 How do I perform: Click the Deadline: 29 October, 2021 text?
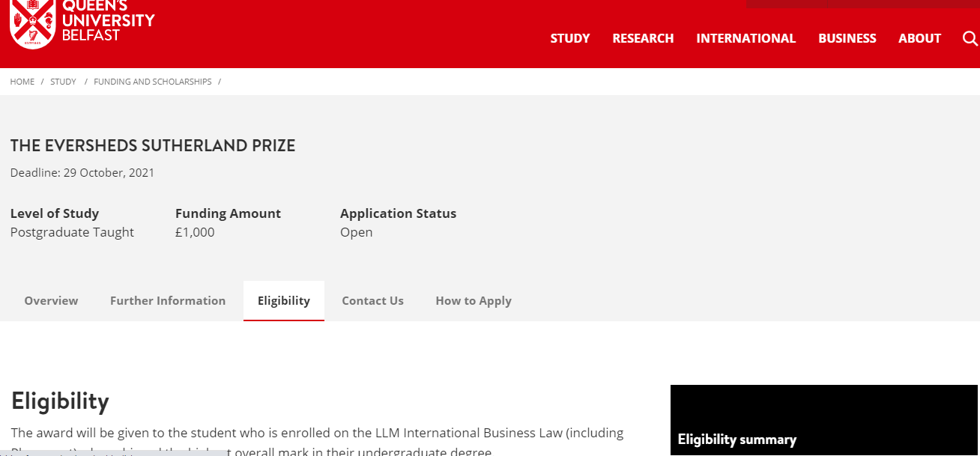tap(82, 173)
